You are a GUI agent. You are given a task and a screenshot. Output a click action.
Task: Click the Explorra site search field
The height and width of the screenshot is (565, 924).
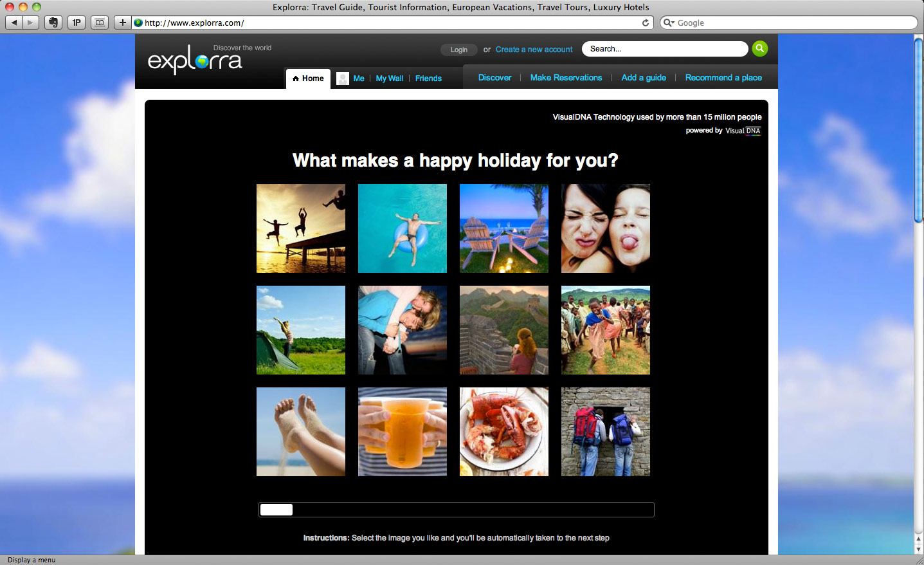coord(664,49)
